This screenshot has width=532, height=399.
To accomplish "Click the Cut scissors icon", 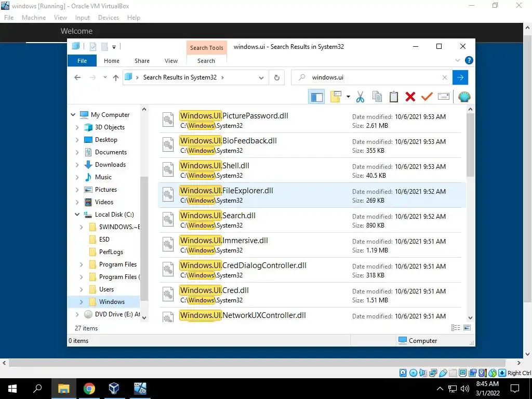I will pyautogui.click(x=360, y=97).
